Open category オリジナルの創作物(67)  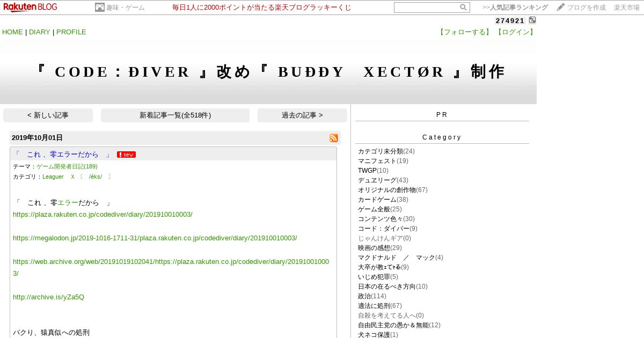pyautogui.click(x=393, y=190)
